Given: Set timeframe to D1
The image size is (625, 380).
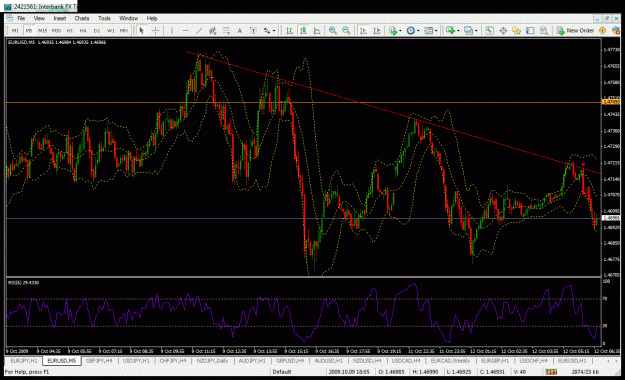Looking at the screenshot, I should (97, 31).
